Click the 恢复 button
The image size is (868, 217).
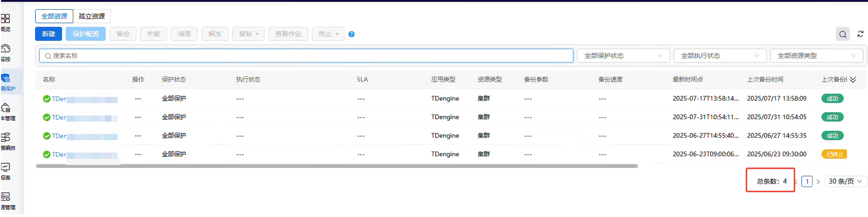point(154,34)
